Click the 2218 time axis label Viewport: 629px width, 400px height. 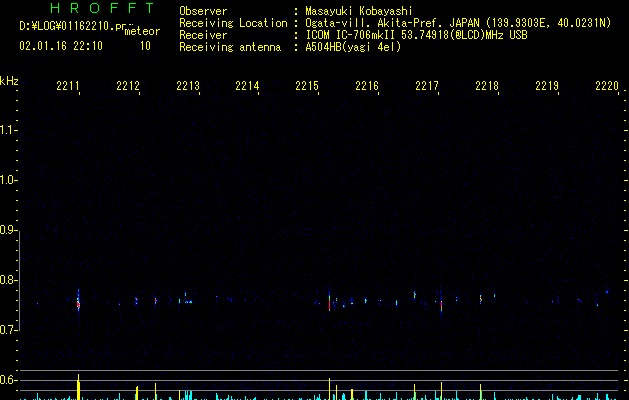point(487,86)
